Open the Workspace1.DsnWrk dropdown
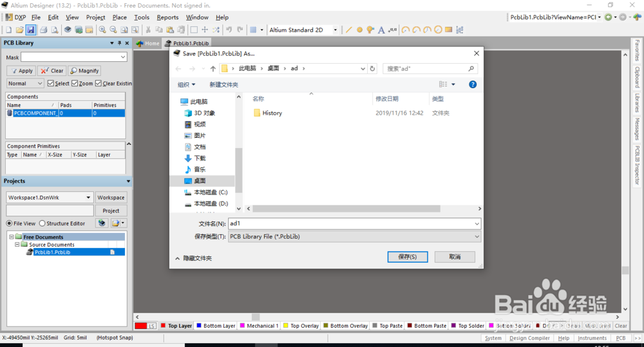 click(x=88, y=198)
